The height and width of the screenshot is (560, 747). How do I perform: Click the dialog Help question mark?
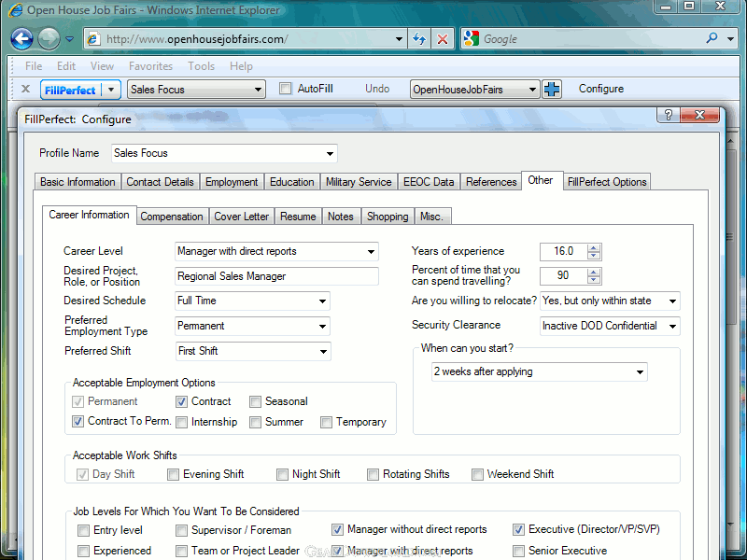point(668,115)
